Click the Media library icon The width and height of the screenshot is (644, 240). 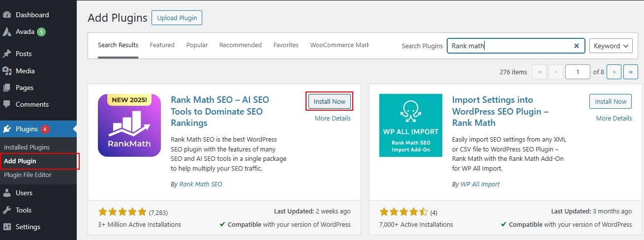[7, 71]
